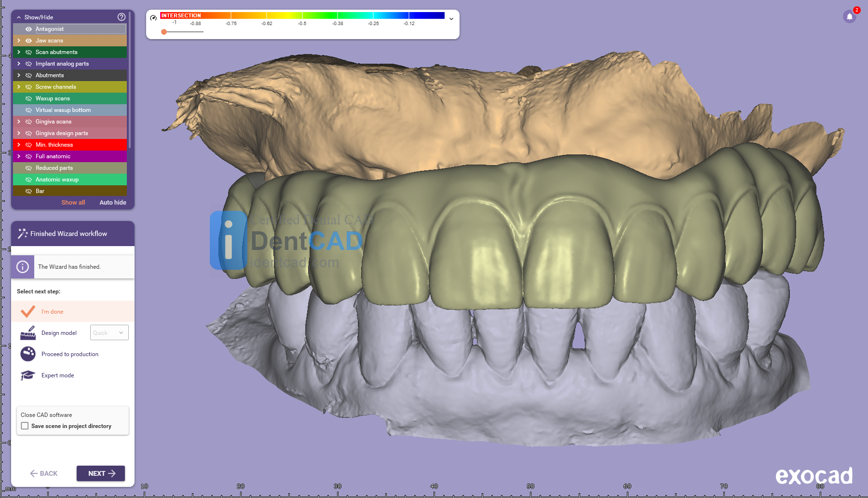Image resolution: width=868 pixels, height=498 pixels.
Task: Hide the Antagonist using its eye icon
Action: (x=28, y=29)
